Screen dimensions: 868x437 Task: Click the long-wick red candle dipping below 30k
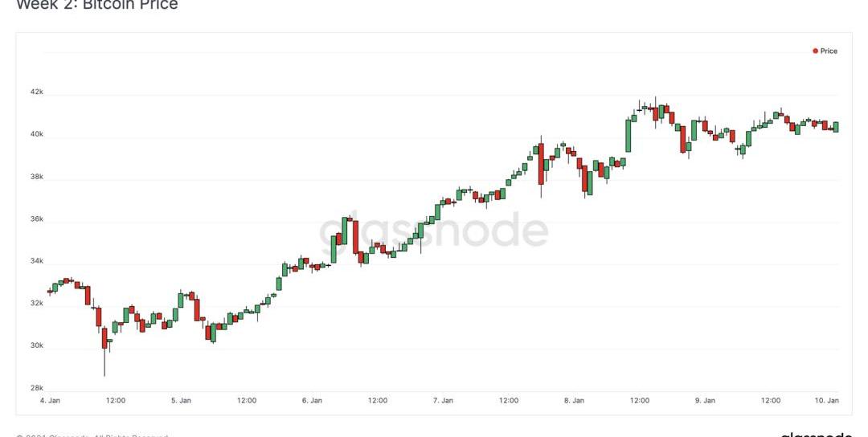point(104,337)
